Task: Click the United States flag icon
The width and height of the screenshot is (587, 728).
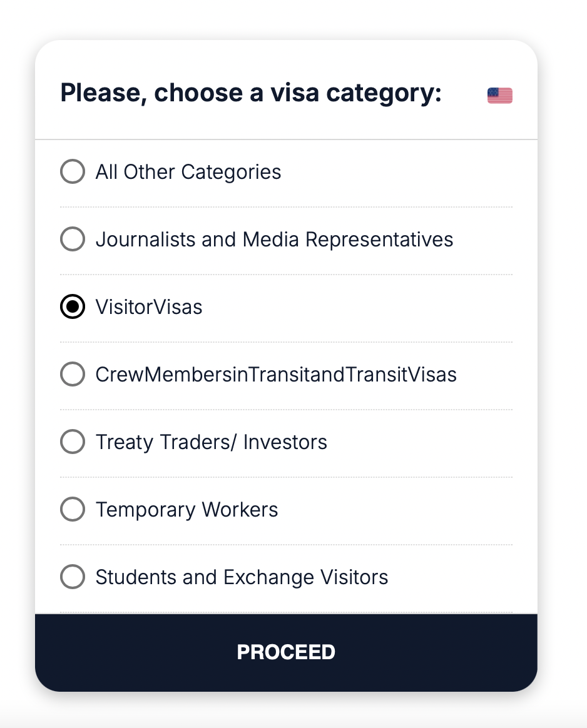Action: click(x=499, y=96)
